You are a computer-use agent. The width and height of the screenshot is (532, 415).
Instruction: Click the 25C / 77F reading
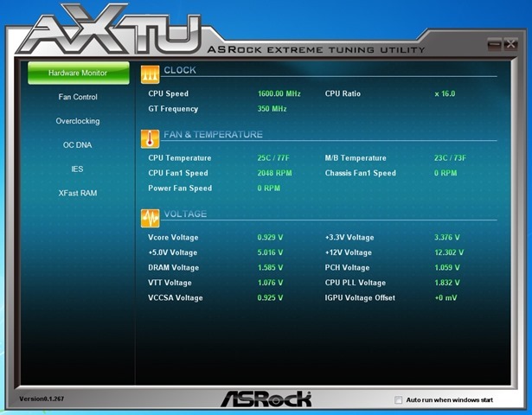[273, 158]
